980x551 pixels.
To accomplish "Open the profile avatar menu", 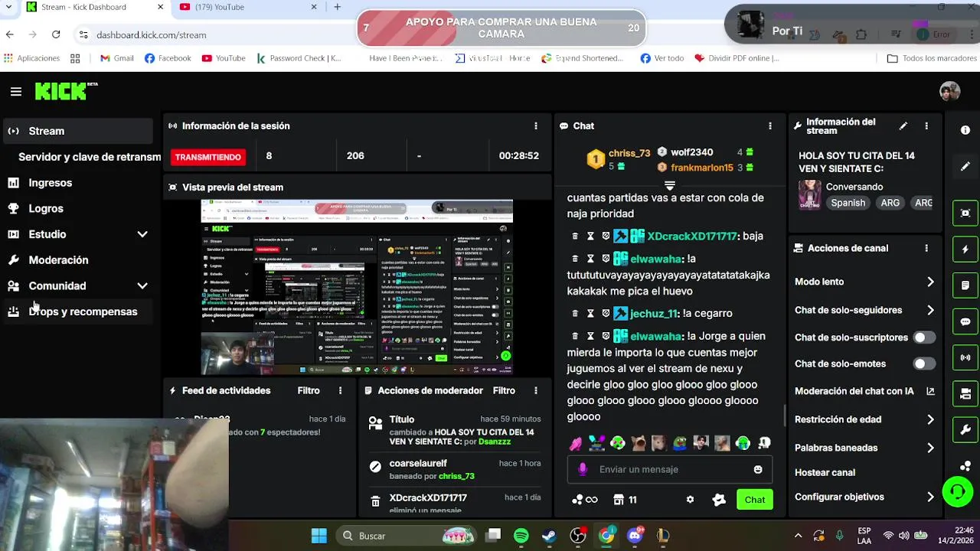I will (950, 91).
